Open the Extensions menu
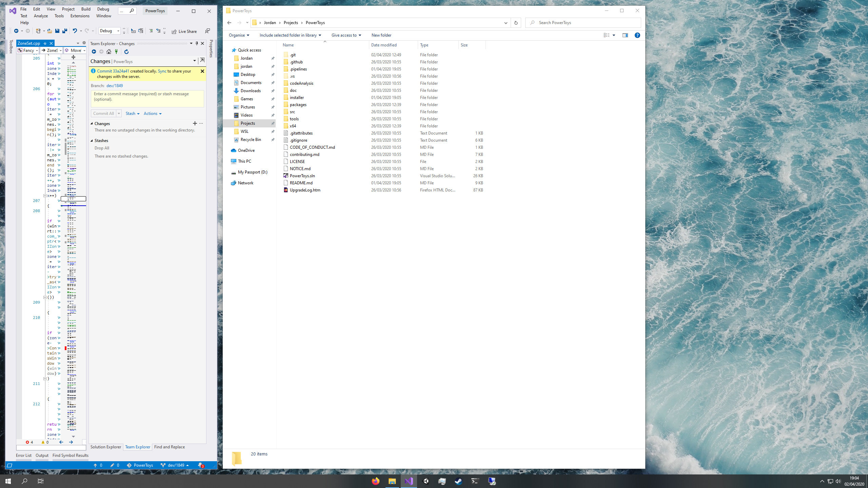This screenshot has height=488, width=868. click(x=80, y=16)
